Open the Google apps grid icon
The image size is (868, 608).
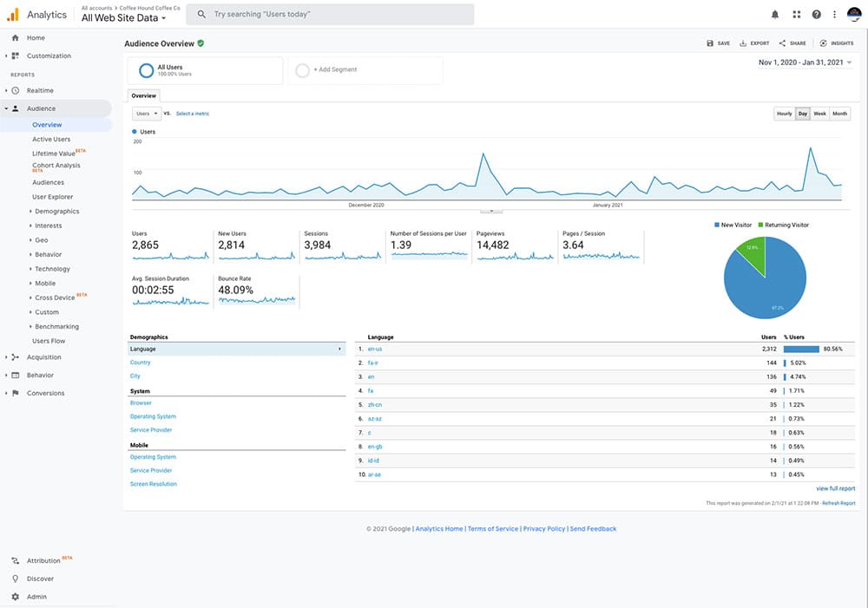tap(797, 15)
